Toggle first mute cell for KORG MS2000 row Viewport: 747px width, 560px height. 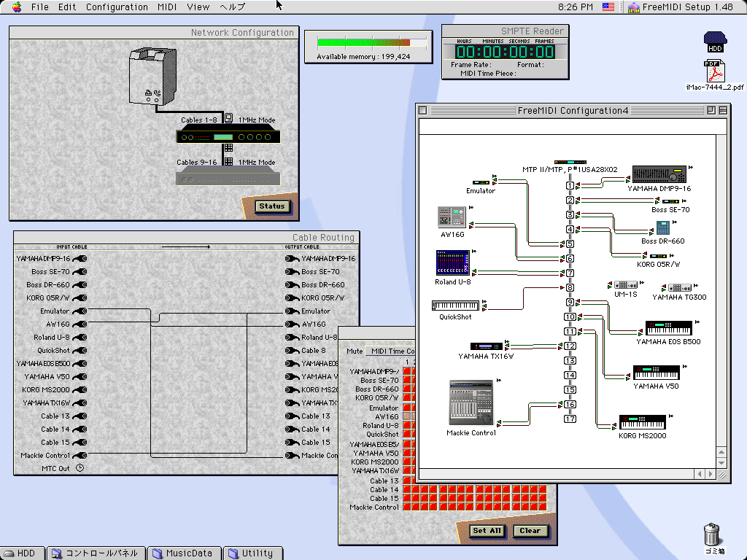(407, 462)
